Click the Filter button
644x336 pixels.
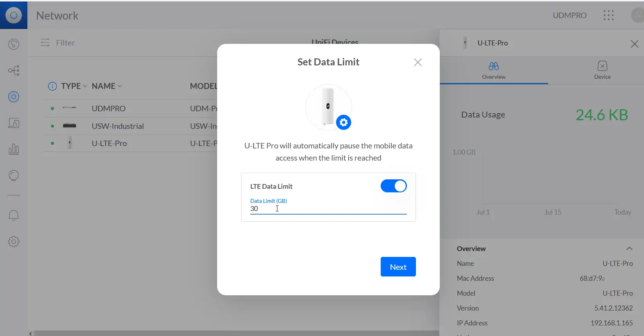tap(58, 43)
